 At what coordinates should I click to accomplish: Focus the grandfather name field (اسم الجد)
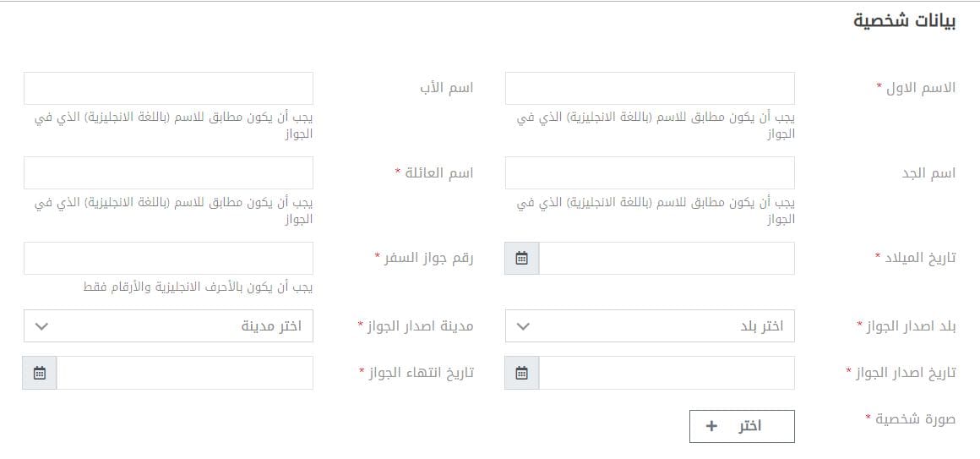point(650,172)
